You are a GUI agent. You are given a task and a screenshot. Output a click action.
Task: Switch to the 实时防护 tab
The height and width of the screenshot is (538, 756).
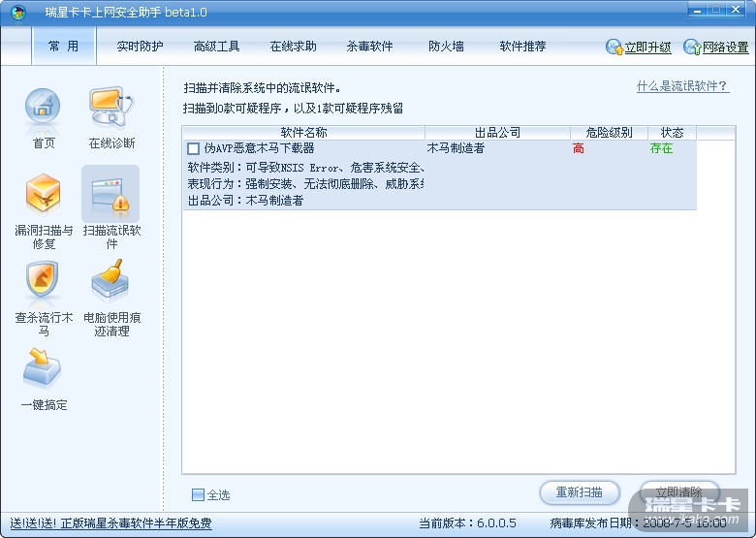coord(140,47)
